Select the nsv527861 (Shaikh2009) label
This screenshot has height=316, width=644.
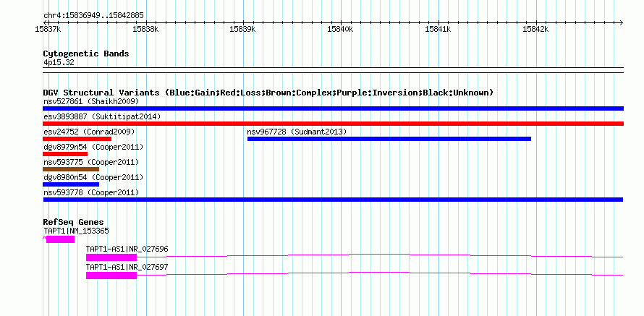[x=91, y=101]
